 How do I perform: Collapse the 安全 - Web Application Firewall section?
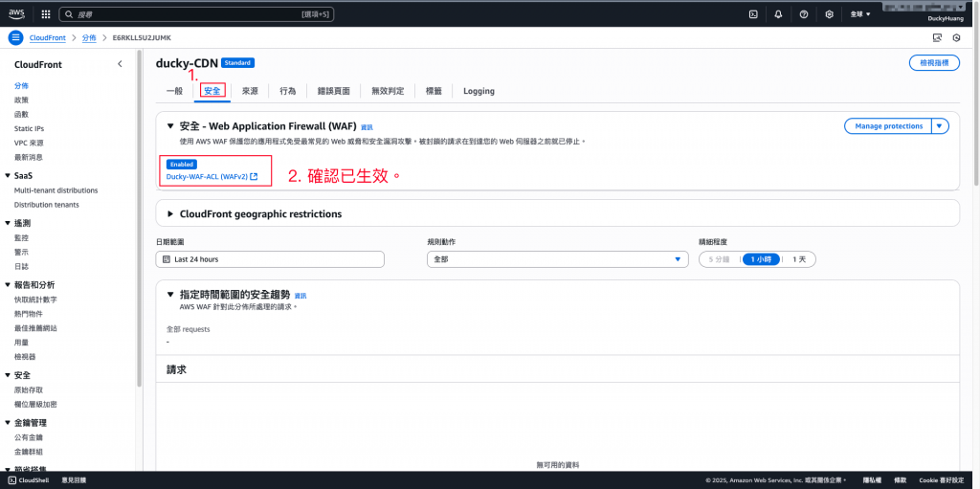coord(170,126)
